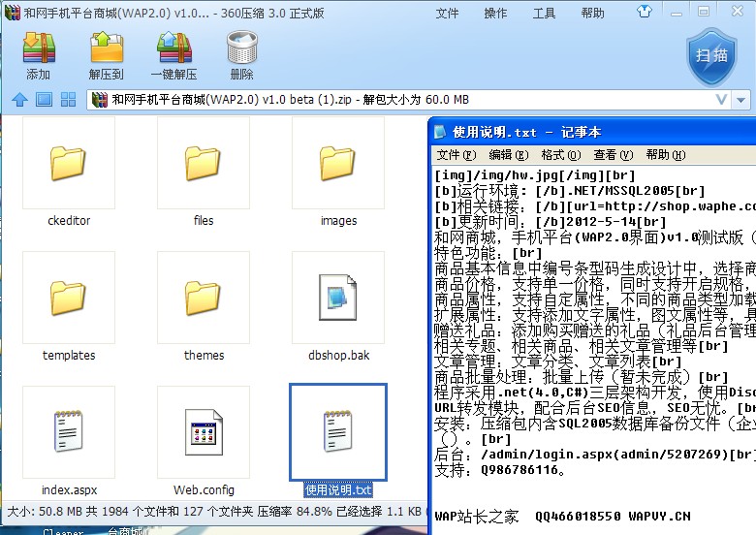Viewport: 756px width, 535px height.
Task: Click the 使用说明.txt filename label
Action: coord(338,490)
